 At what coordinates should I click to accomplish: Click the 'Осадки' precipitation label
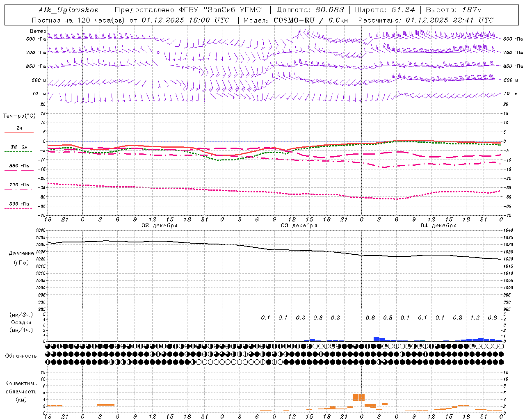point(21,322)
